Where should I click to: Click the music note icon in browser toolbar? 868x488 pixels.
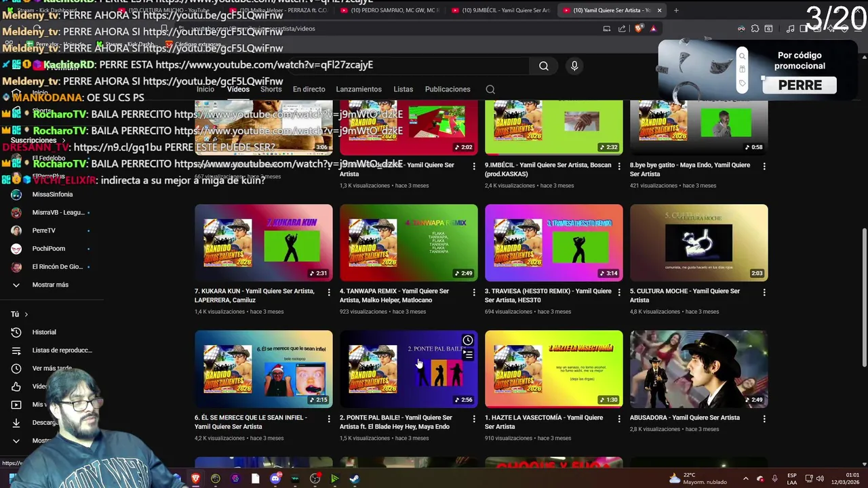pyautogui.click(x=790, y=28)
